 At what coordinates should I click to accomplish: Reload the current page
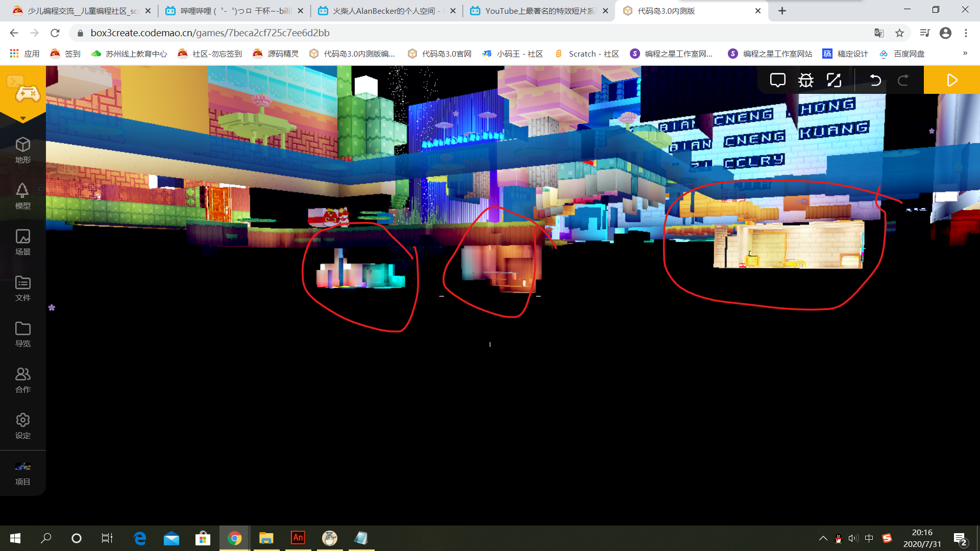[55, 33]
